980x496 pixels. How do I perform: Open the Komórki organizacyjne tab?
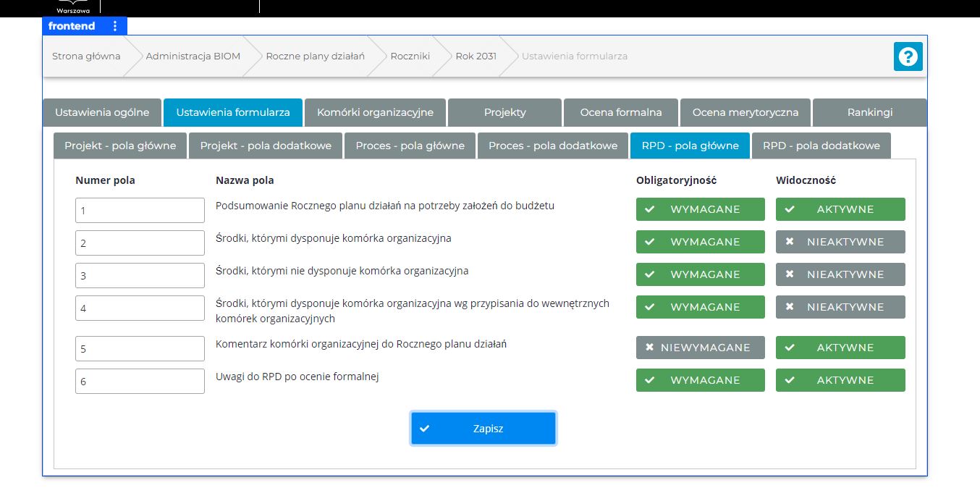pyautogui.click(x=375, y=112)
